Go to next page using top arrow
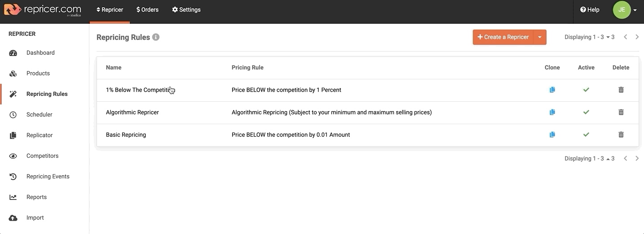Screen dimensions: 644x234 tap(637, 37)
